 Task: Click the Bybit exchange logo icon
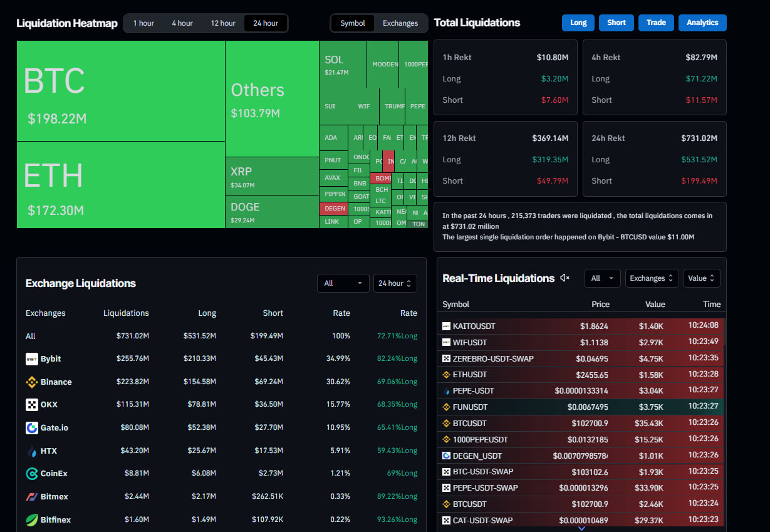(x=32, y=359)
